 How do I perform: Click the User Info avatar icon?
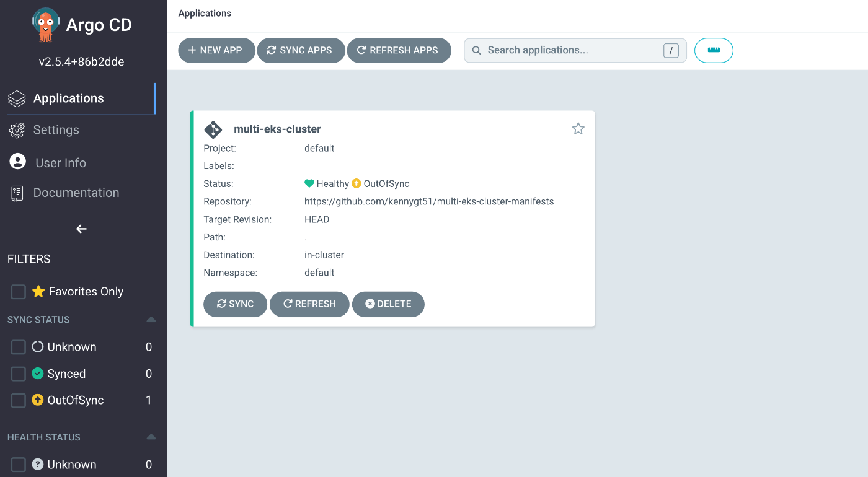[x=18, y=162]
